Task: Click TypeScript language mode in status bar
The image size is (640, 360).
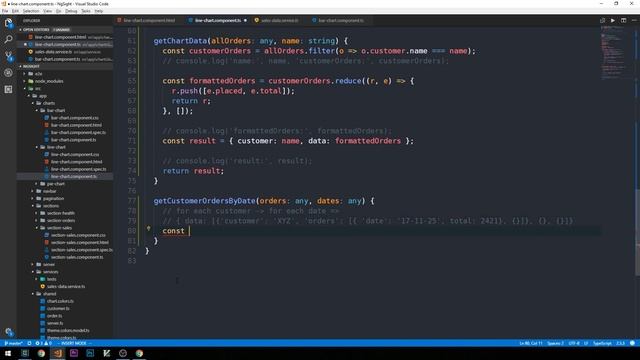Action: coord(602,344)
